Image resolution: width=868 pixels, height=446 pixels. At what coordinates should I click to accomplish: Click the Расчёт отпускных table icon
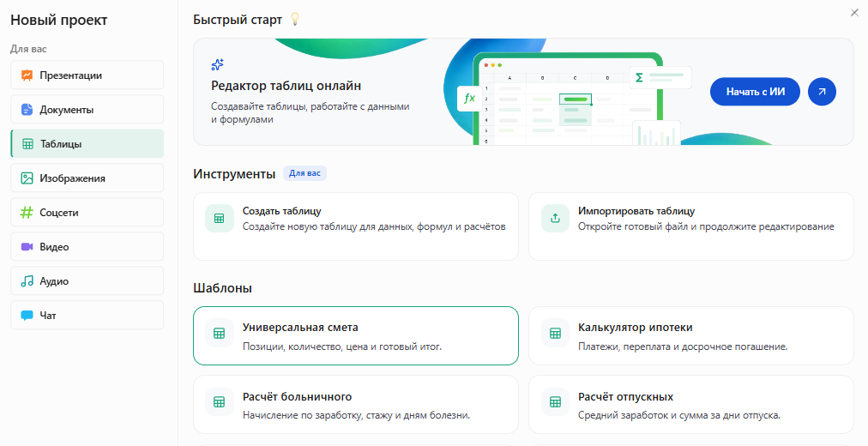(555, 401)
